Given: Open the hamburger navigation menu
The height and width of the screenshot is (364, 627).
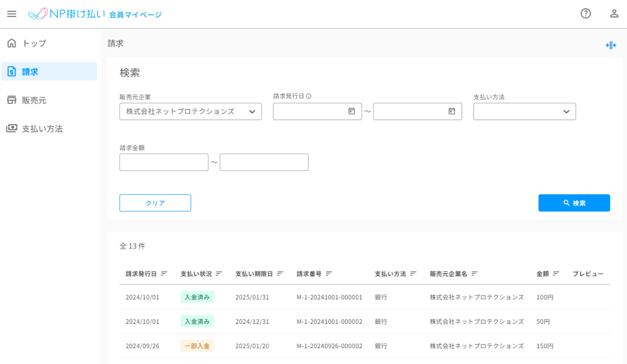Looking at the screenshot, I should click(12, 14).
